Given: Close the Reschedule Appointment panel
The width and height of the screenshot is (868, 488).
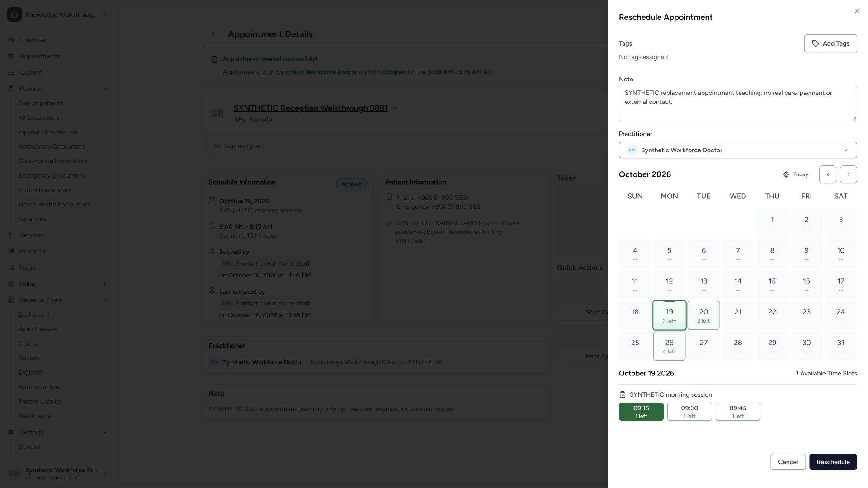Looking at the screenshot, I should [857, 11].
